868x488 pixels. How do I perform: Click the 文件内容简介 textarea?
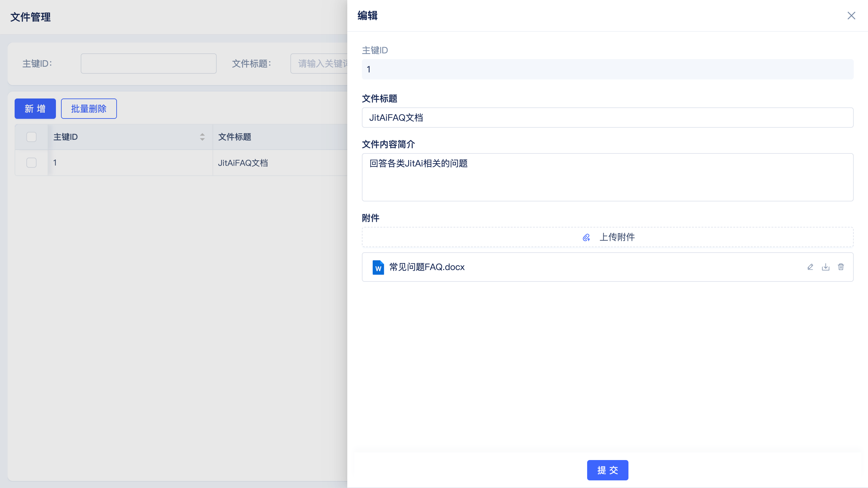pyautogui.click(x=607, y=177)
